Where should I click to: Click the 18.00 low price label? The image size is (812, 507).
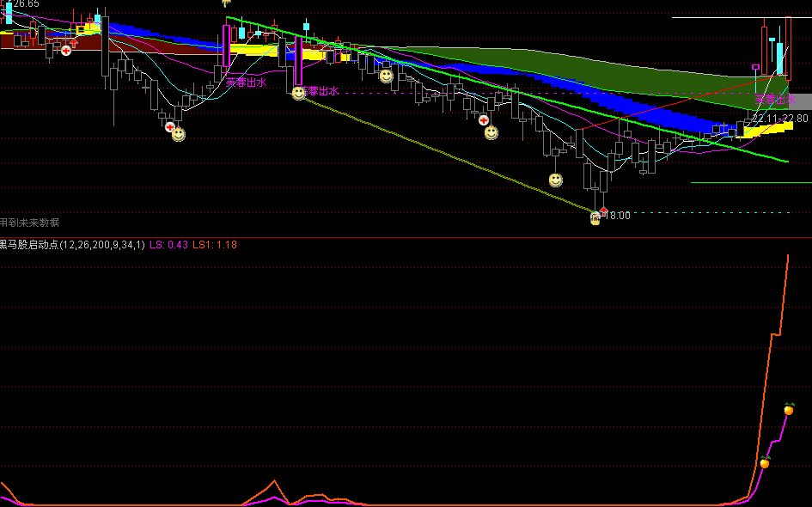[618, 216]
